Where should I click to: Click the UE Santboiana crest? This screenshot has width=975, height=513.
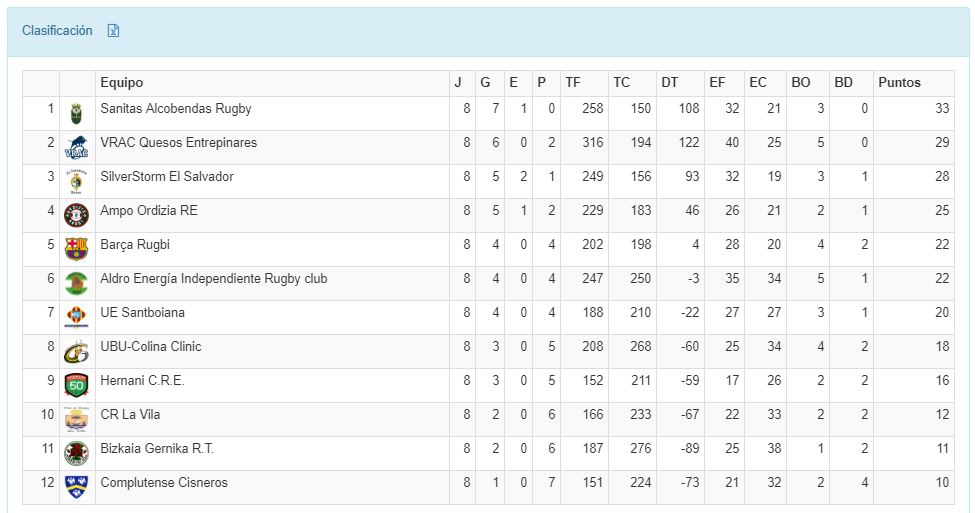[77, 317]
